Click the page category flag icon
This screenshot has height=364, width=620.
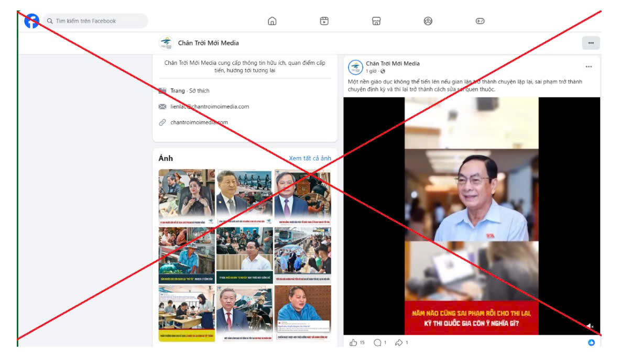pos(162,91)
